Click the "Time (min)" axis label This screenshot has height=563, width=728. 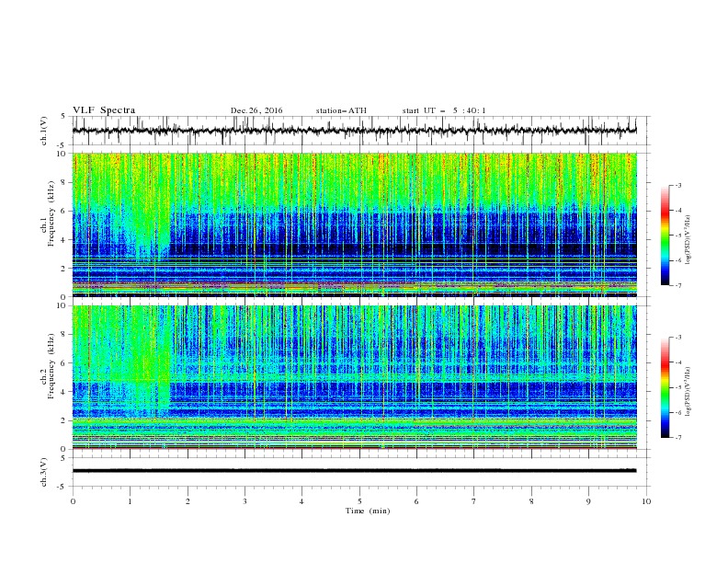coord(368,511)
